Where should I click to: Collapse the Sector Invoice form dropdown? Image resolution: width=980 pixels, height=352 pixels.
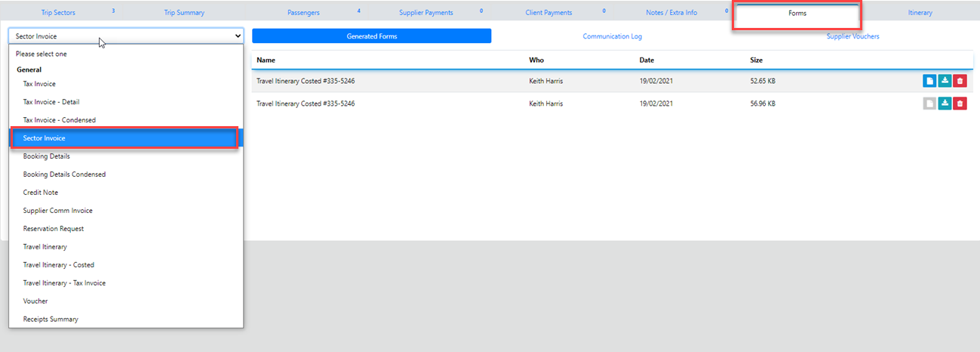pos(125,36)
